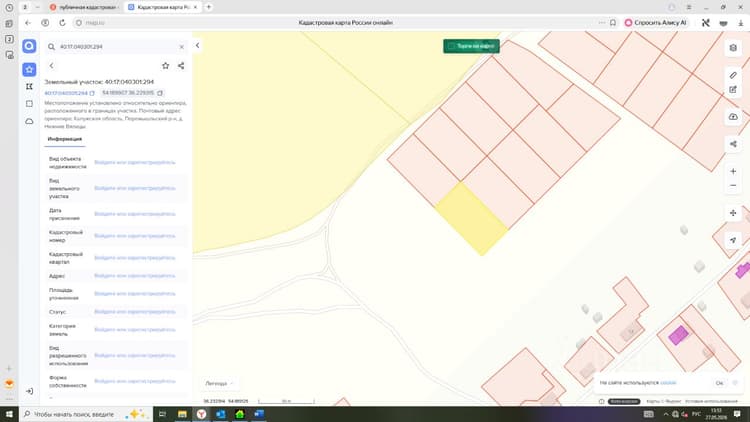Viewport: 750px width, 422px height.
Task: Go back with the panel arrow
Action: click(x=52, y=66)
